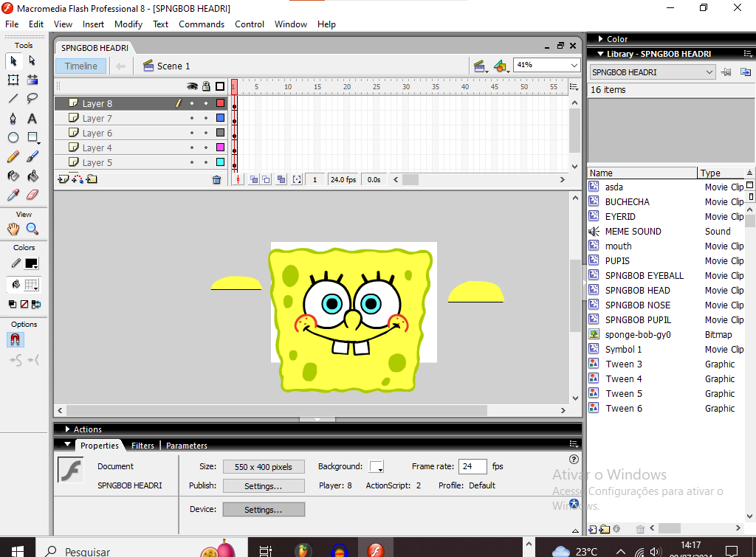Activate the Zoom tool

point(32,229)
